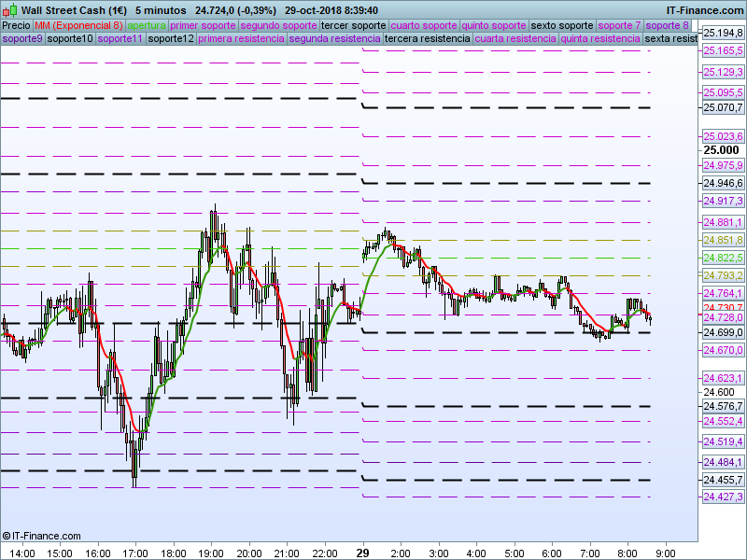Click the 14:00 mark on time axis

(x=22, y=553)
